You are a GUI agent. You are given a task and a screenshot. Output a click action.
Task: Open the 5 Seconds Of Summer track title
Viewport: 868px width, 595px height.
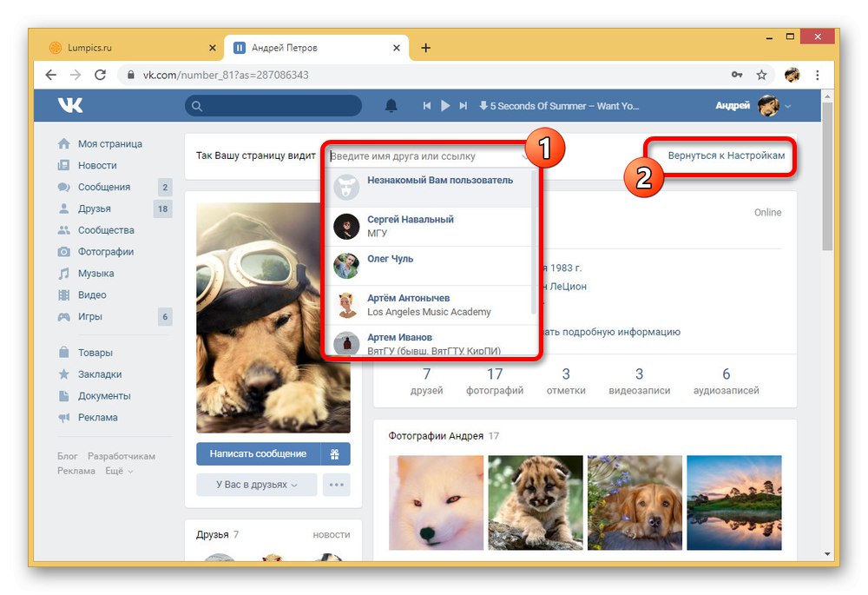pos(564,106)
